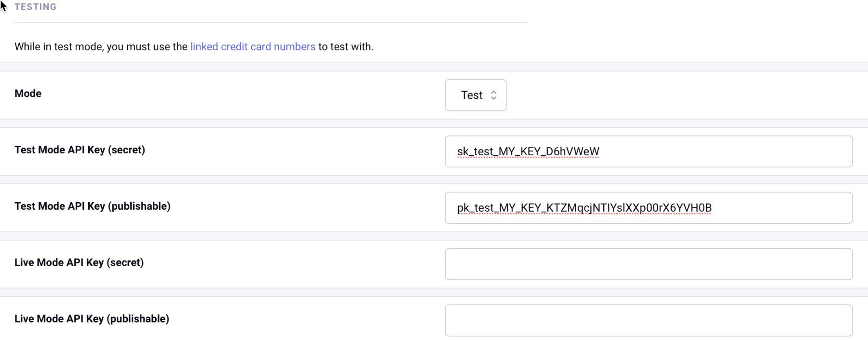The image size is (868, 341).
Task: Click inside the Test Mode secret API key field
Action: (x=649, y=151)
